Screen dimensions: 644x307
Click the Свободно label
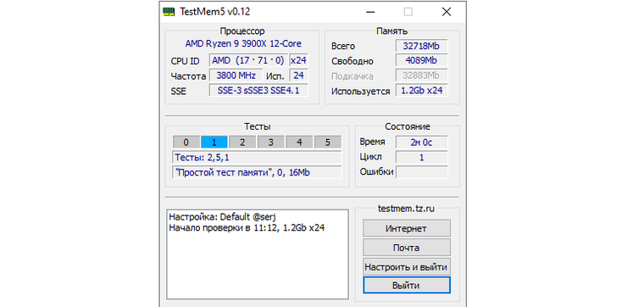click(x=352, y=62)
